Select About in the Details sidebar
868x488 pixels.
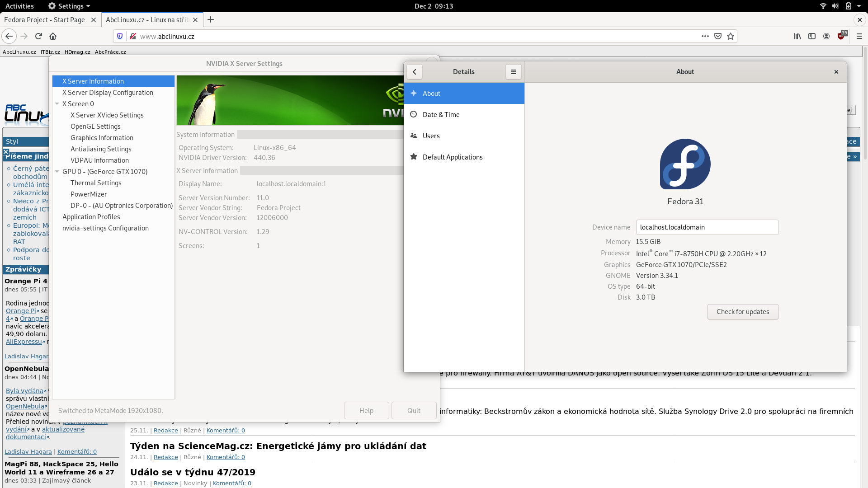pos(464,94)
